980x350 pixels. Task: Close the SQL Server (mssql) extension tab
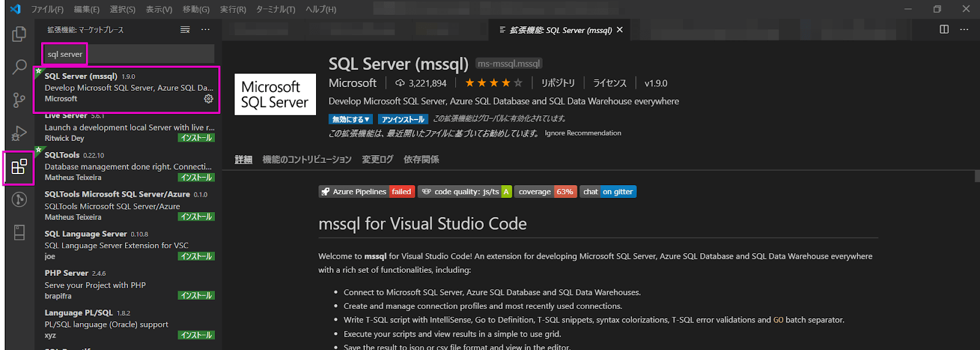[x=620, y=29]
